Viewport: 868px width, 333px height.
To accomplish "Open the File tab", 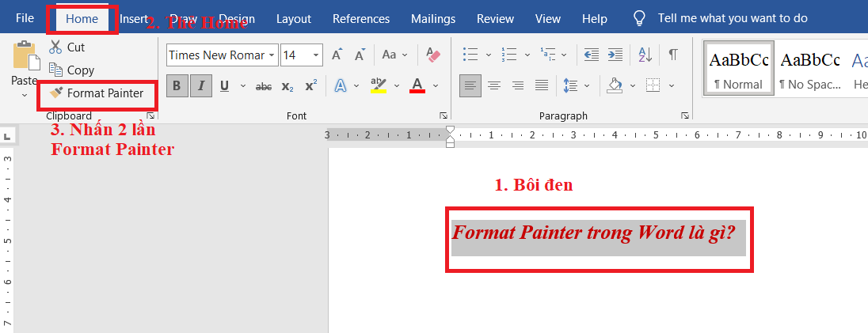I will (25, 19).
